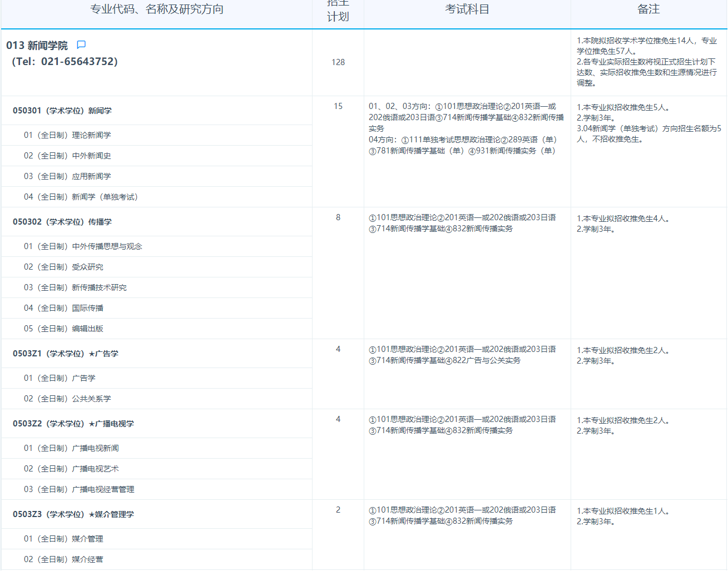Select direction 03 广播电视经营管理
The height and width of the screenshot is (571, 728).
79,489
